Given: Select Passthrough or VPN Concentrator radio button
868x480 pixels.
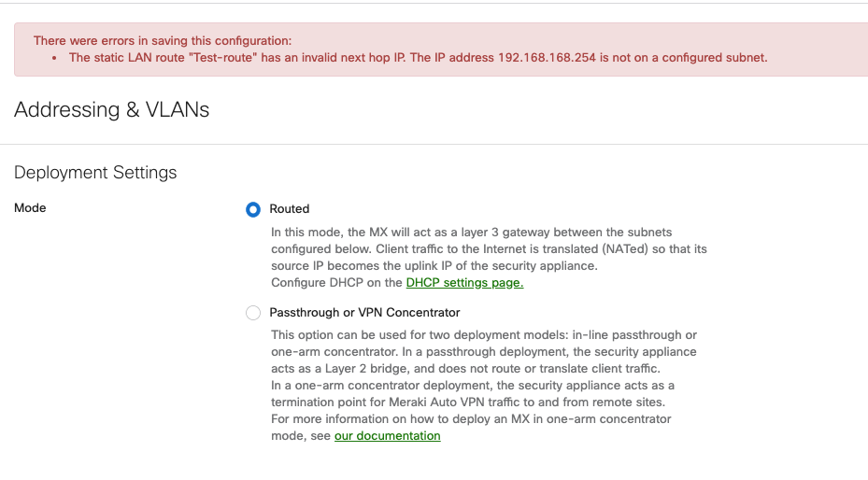Looking at the screenshot, I should pos(253,313).
